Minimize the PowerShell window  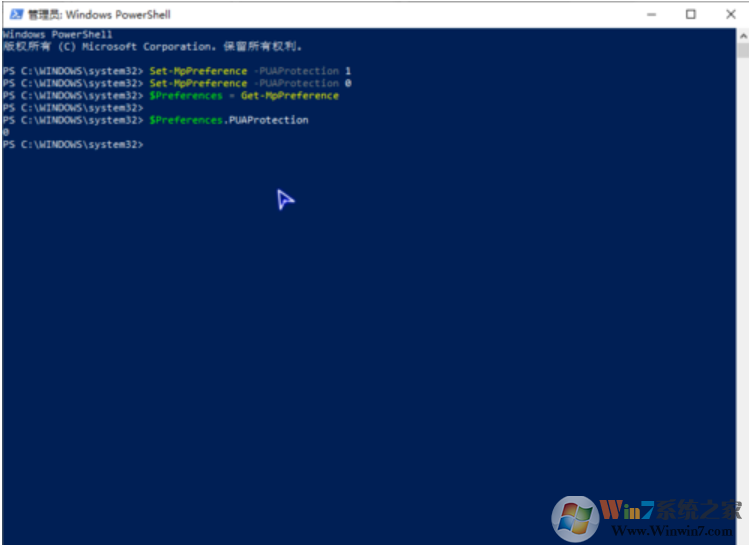tap(651, 14)
